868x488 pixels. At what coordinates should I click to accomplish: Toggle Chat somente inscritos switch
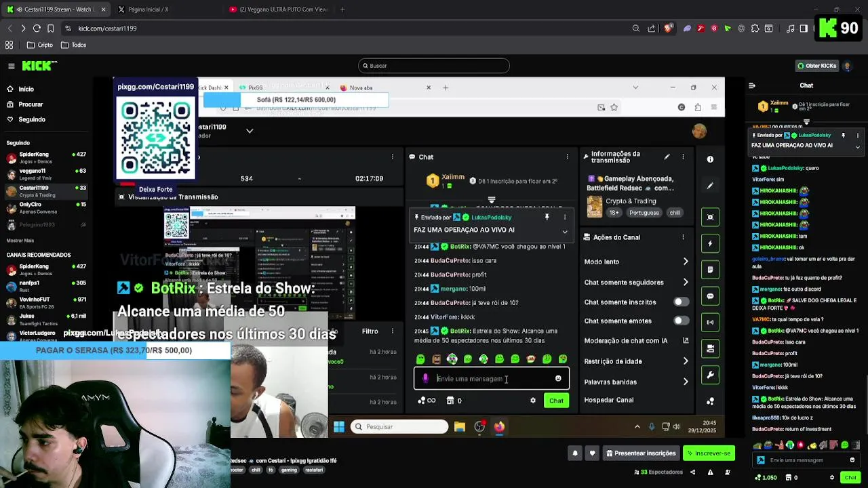pyautogui.click(x=680, y=302)
